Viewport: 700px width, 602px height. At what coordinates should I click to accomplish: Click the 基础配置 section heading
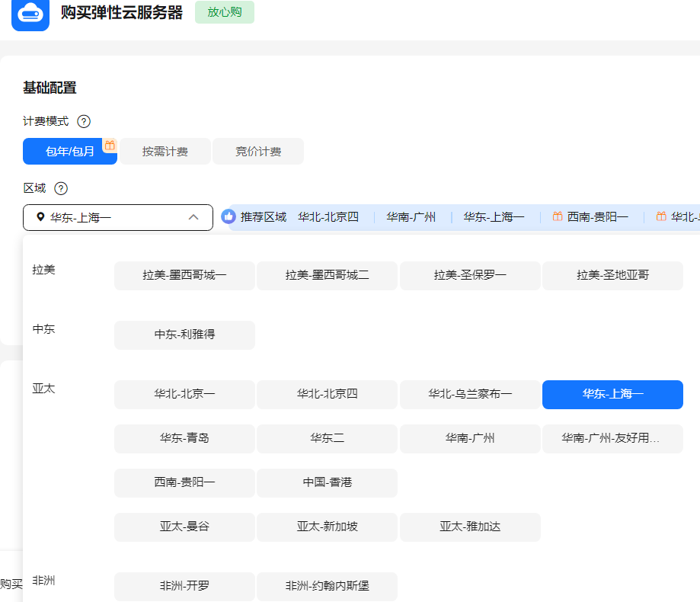(50, 88)
